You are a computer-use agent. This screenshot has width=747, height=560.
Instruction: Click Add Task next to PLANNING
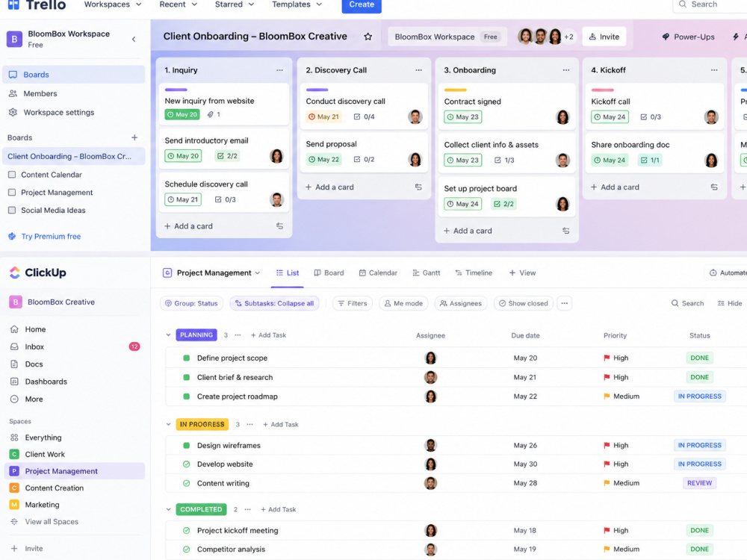point(268,335)
